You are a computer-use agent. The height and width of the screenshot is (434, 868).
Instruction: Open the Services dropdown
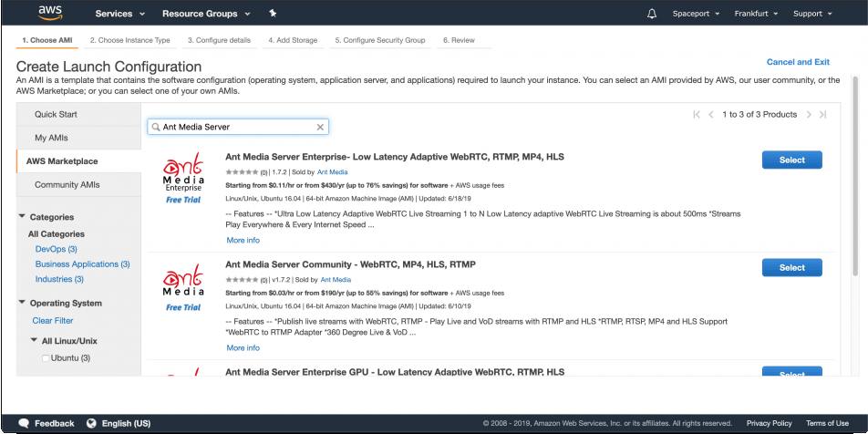point(120,14)
